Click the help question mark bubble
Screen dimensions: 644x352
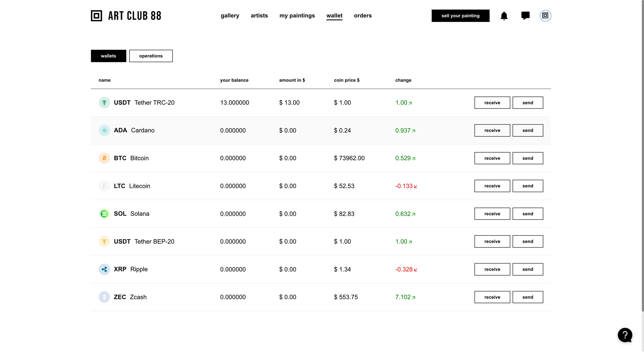point(625,335)
